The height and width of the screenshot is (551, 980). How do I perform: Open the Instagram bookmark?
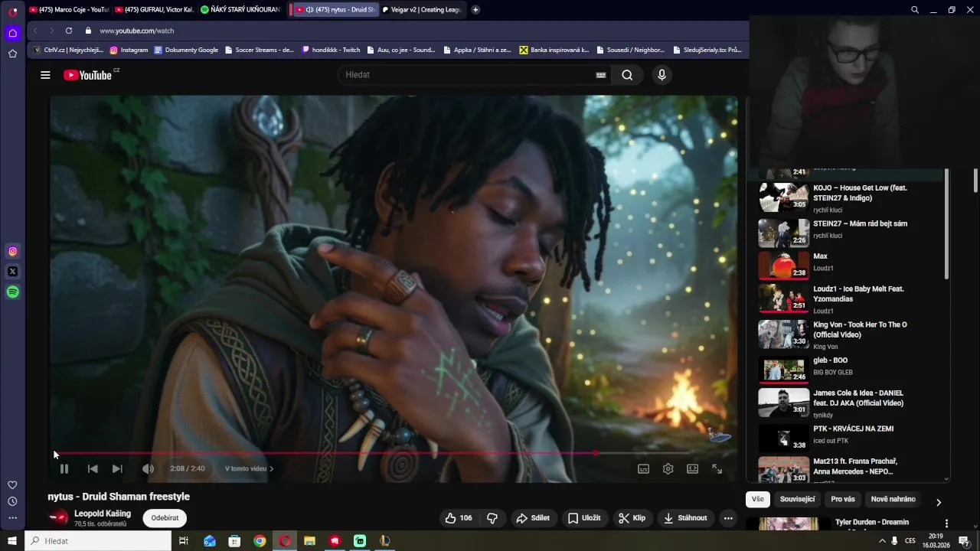pos(129,50)
